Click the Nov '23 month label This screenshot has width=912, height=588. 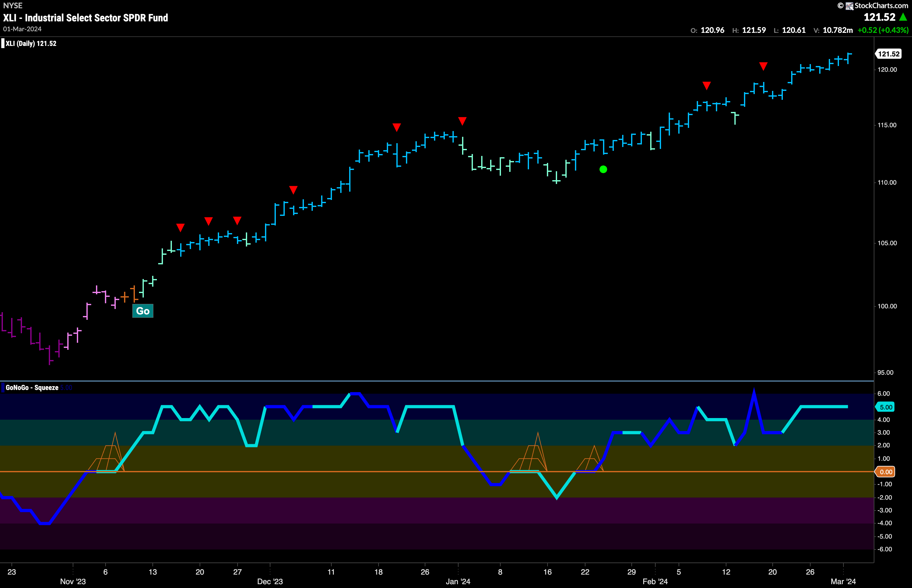(73, 582)
